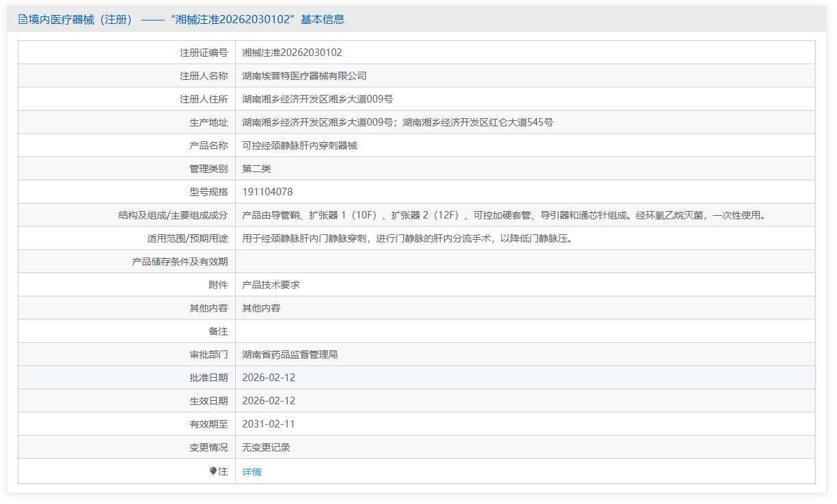Click the 生产地址 label
837x504 pixels.
coord(208,122)
